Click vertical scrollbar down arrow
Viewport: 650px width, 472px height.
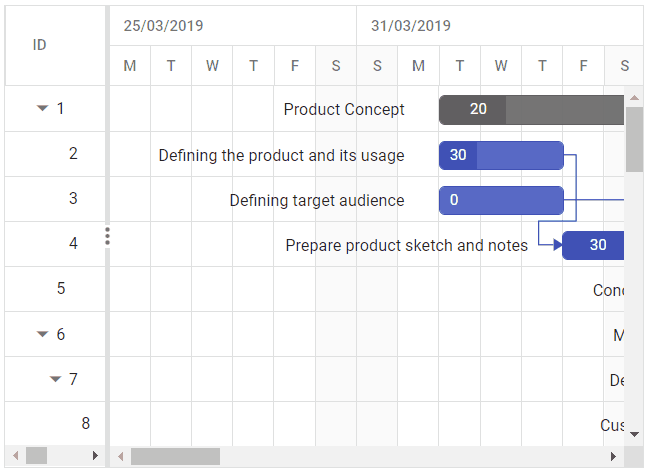pos(634,434)
